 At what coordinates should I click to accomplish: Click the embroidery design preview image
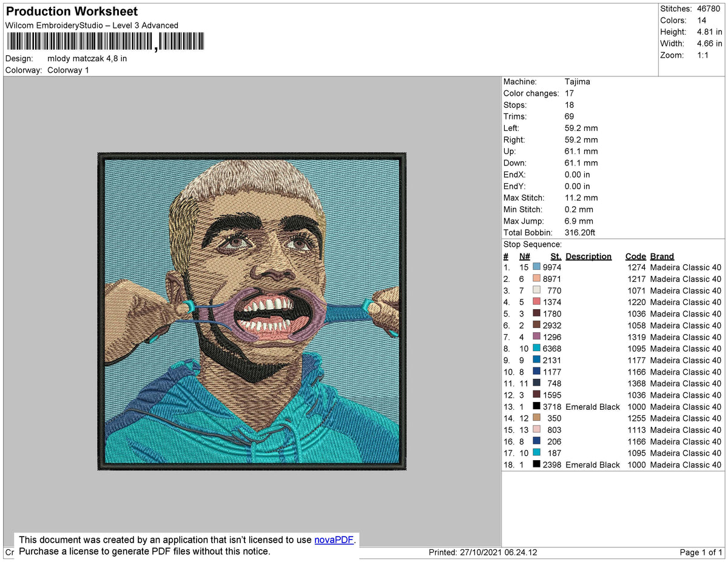click(x=252, y=311)
